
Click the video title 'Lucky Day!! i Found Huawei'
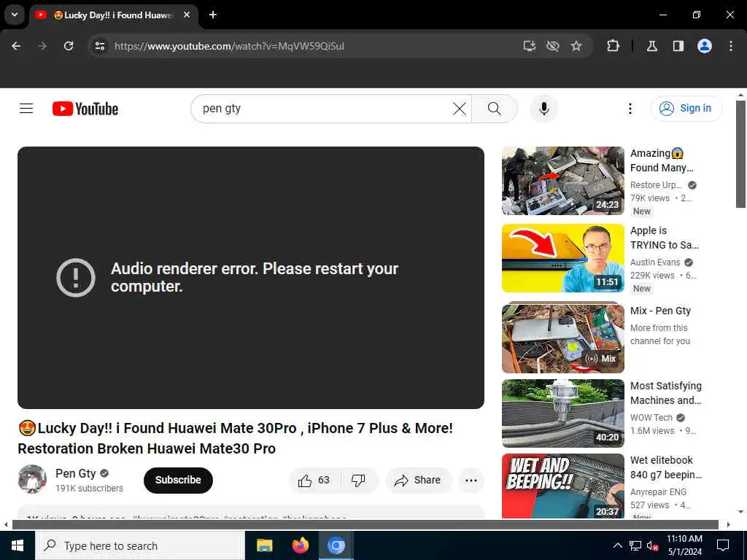pos(236,438)
